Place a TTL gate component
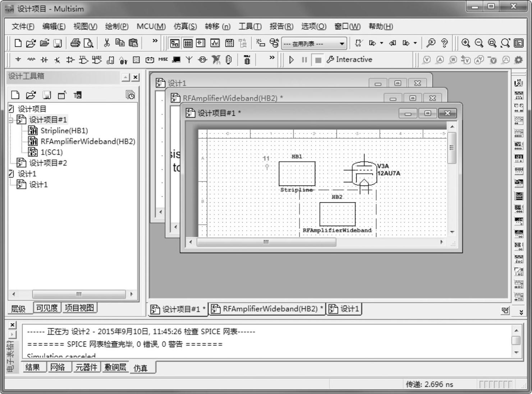 coord(83,60)
